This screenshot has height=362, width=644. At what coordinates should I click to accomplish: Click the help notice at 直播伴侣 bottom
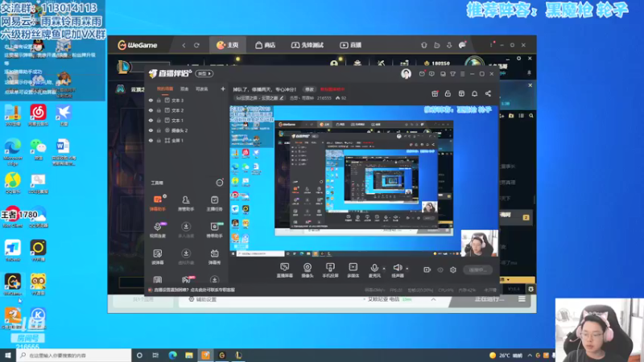(192, 290)
